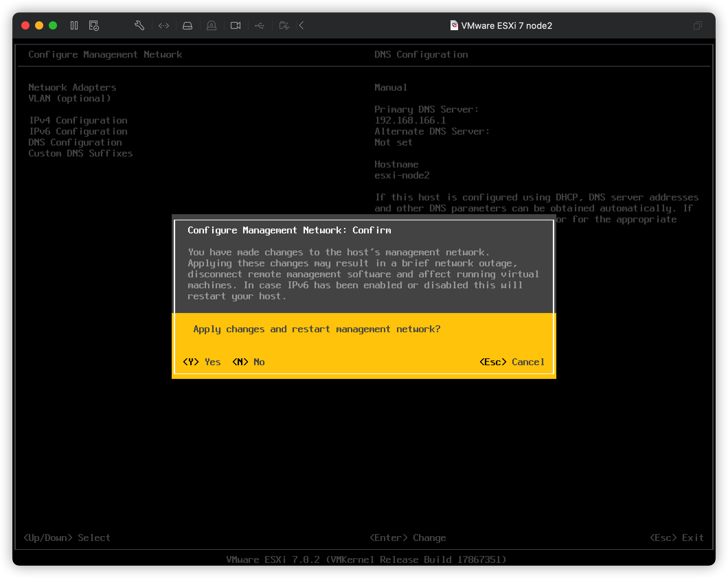Open the hard disk settings icon
The width and height of the screenshot is (728, 578).
187,26
